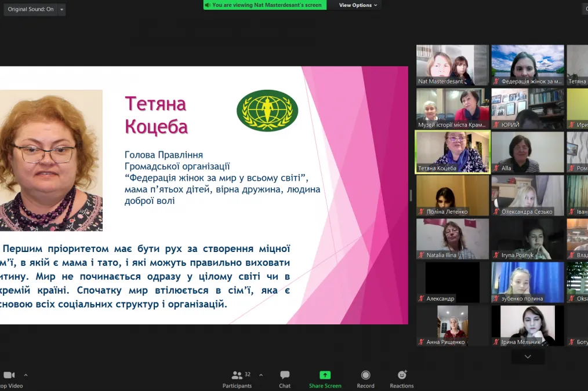The height and width of the screenshot is (391, 588).
Task: Stop video using the camera icon
Action: 9,375
